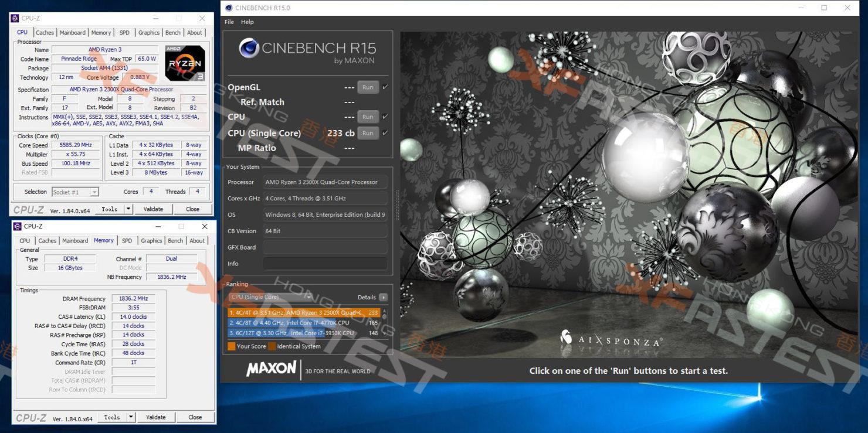Click the OS field in Your System
The width and height of the screenshot is (868, 433).
[325, 215]
